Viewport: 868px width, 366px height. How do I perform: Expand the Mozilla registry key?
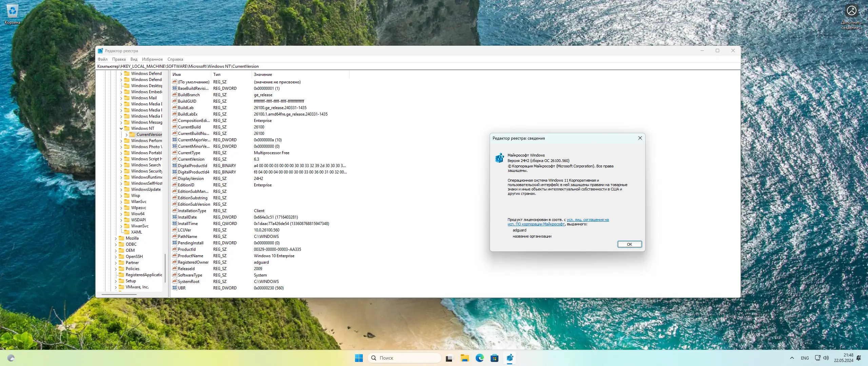pyautogui.click(x=116, y=238)
